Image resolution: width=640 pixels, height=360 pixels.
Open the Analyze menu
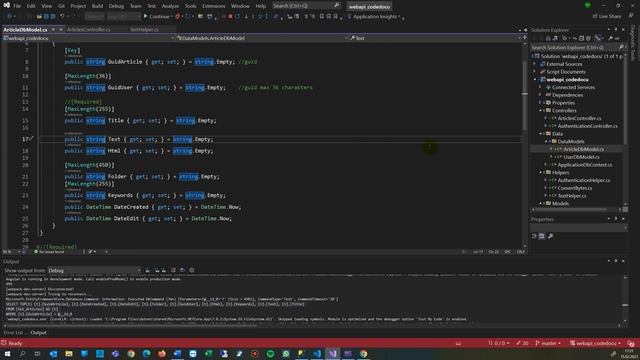click(170, 6)
